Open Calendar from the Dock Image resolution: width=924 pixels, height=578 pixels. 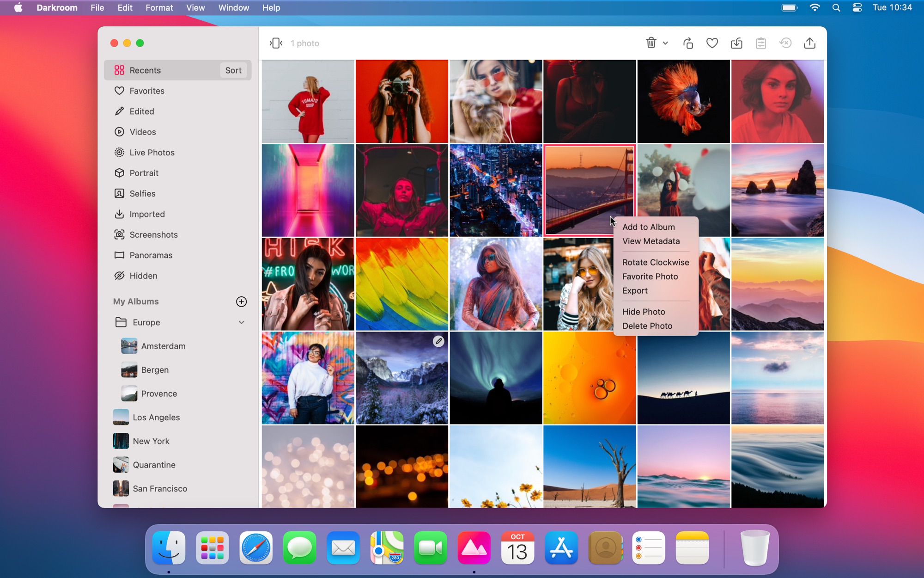pyautogui.click(x=517, y=548)
